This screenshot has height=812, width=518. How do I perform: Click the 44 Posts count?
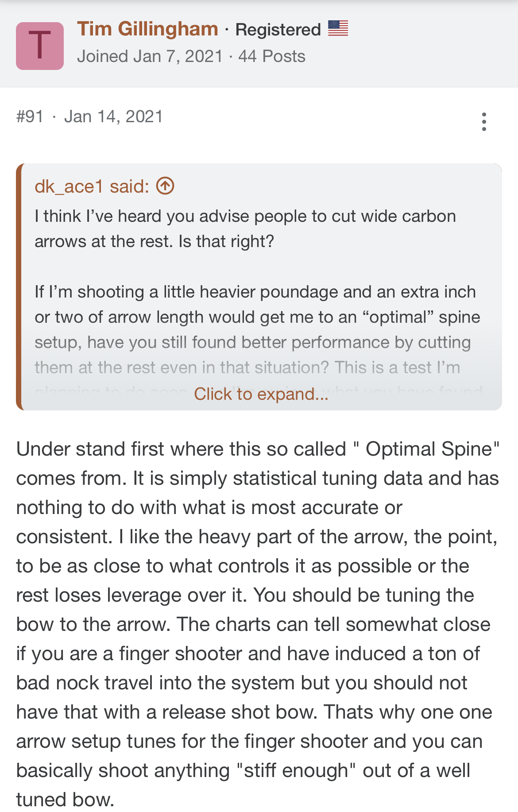point(272,57)
